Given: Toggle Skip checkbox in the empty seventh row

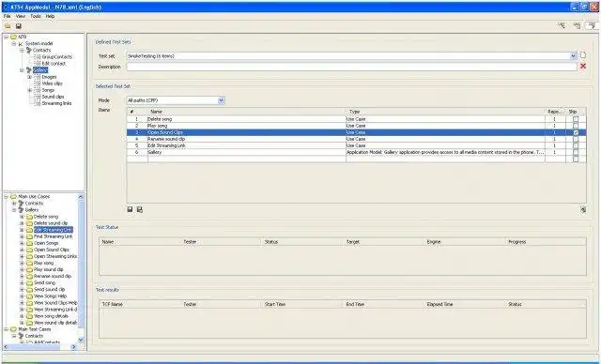Looking at the screenshot, I should (576, 159).
